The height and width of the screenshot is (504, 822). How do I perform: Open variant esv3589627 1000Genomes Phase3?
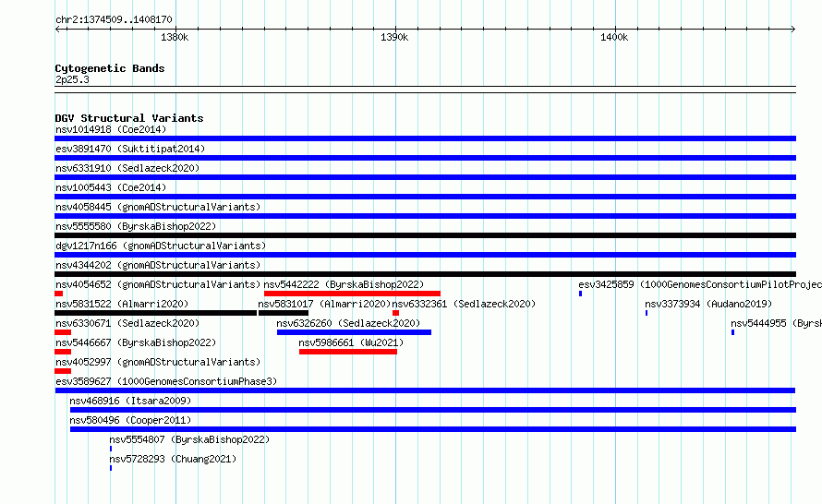166,381
